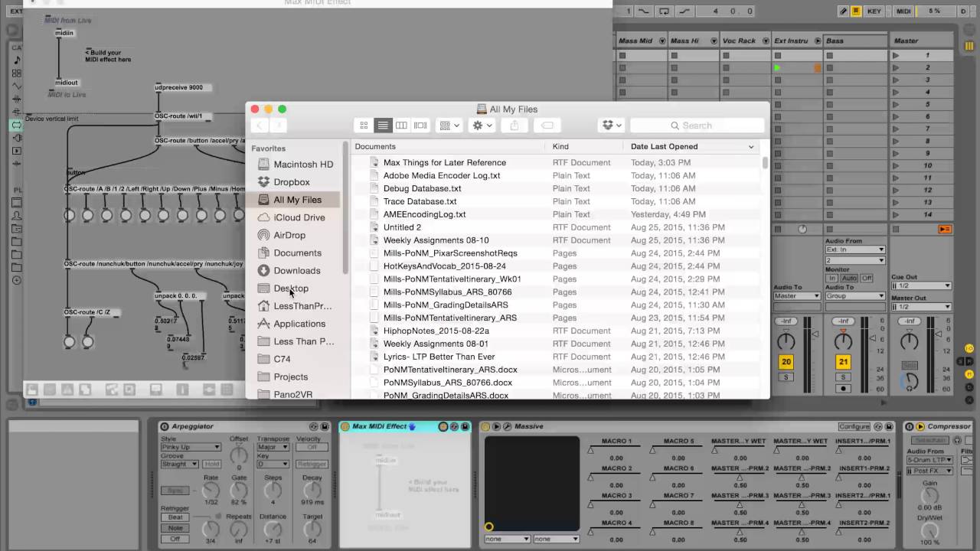Click the Arpeggiator Gate knob
Viewport: 980px width, 551px height.
(x=239, y=490)
